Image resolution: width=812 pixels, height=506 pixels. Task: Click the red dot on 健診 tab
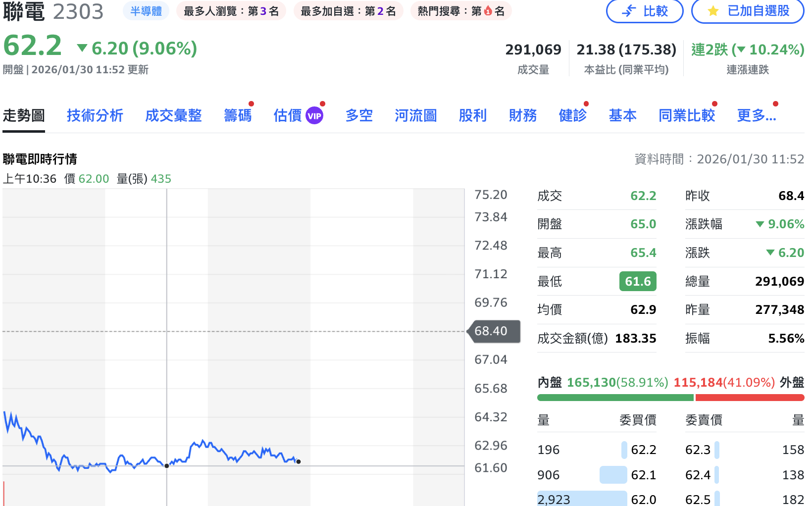[586, 103]
